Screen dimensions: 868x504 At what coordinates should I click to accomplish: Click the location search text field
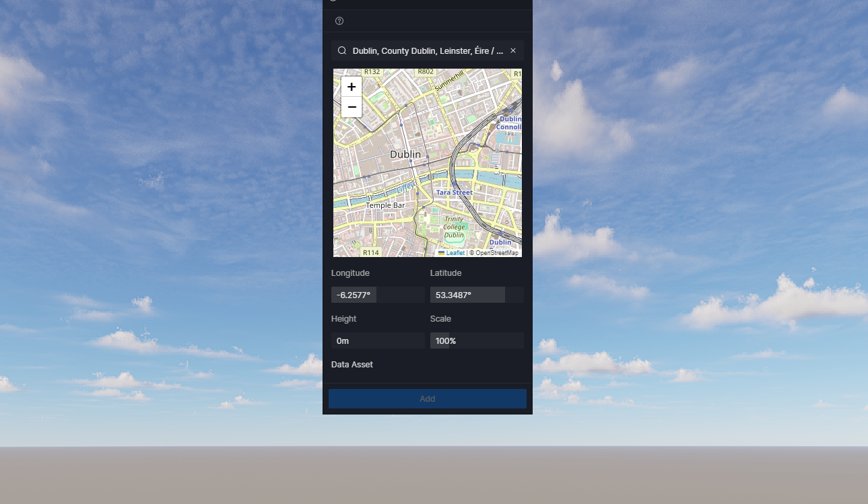pyautogui.click(x=428, y=50)
